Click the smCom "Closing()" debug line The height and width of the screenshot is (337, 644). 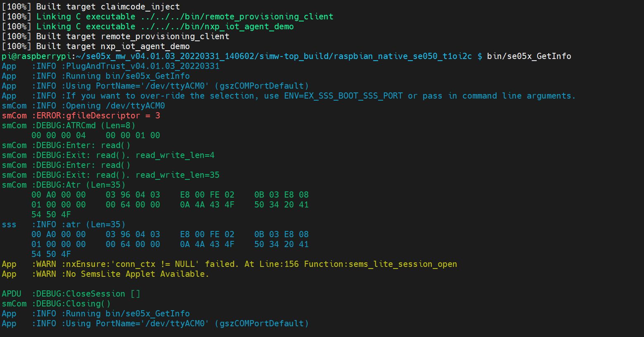(88, 304)
